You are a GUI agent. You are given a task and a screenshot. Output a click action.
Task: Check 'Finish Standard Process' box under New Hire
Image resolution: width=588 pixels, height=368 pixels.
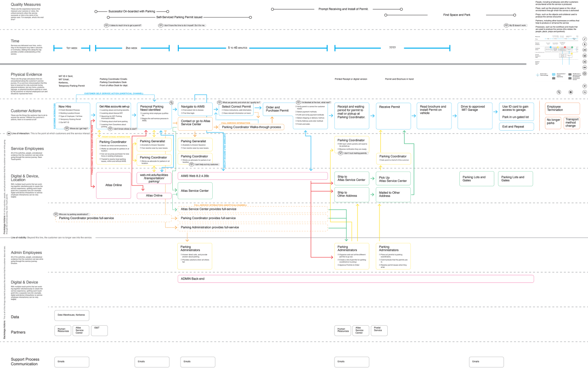click(60, 110)
